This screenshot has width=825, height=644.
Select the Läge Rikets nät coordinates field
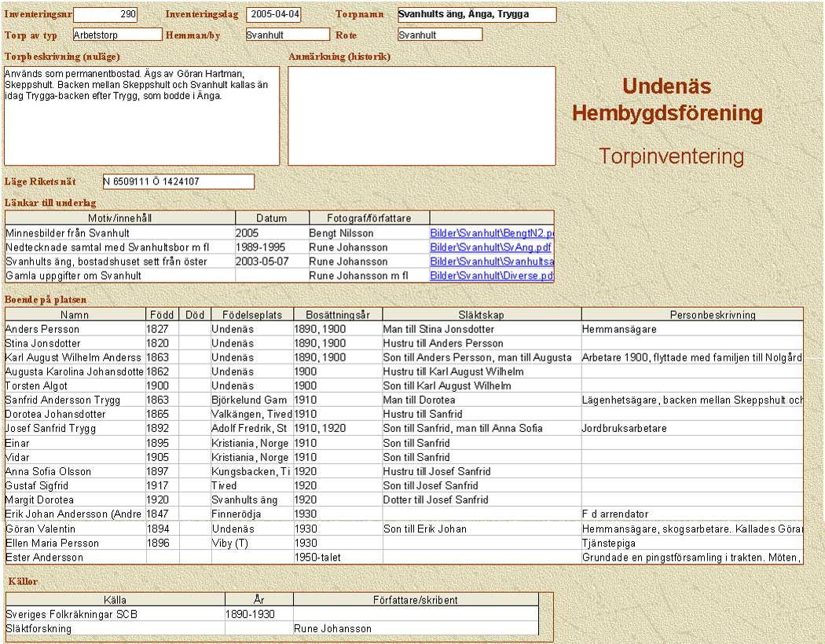pyautogui.click(x=178, y=182)
